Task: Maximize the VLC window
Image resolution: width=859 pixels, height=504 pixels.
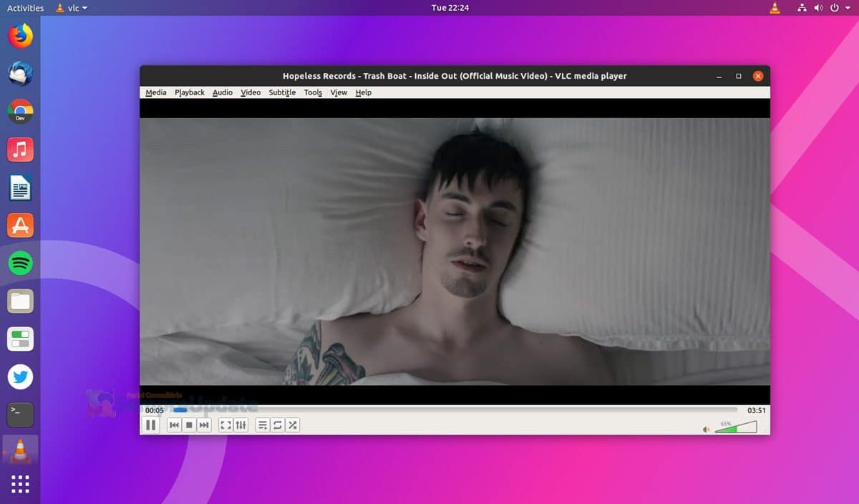Action: (739, 76)
